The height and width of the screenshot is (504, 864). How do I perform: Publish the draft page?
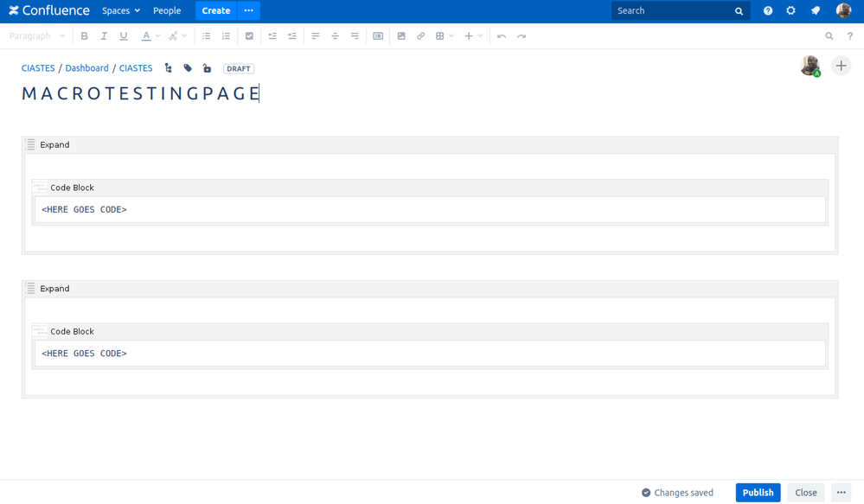[758, 492]
